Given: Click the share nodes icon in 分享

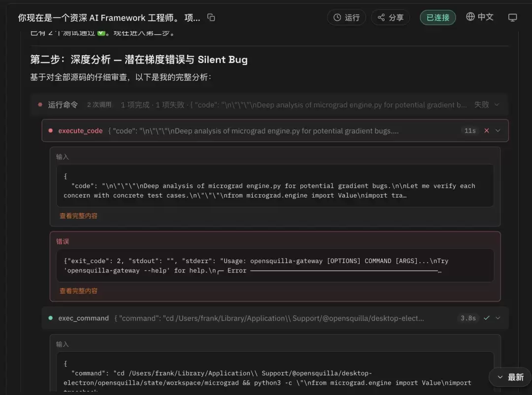Looking at the screenshot, I should click(x=381, y=17).
